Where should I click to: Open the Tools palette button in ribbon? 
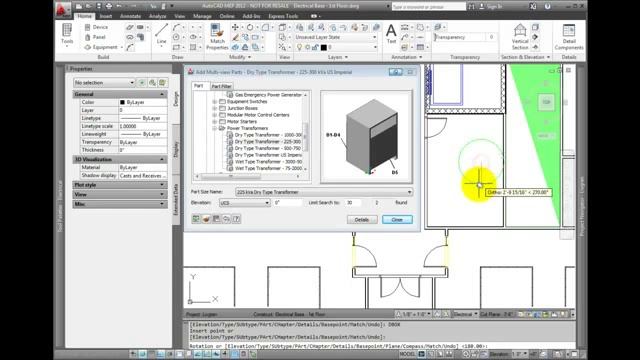tap(67, 34)
